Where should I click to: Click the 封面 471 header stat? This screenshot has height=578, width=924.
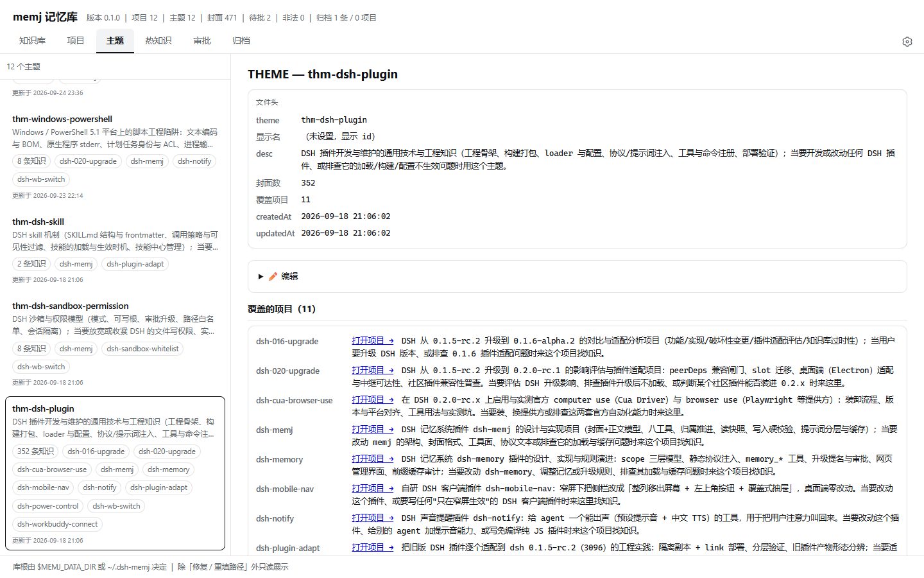coord(222,18)
